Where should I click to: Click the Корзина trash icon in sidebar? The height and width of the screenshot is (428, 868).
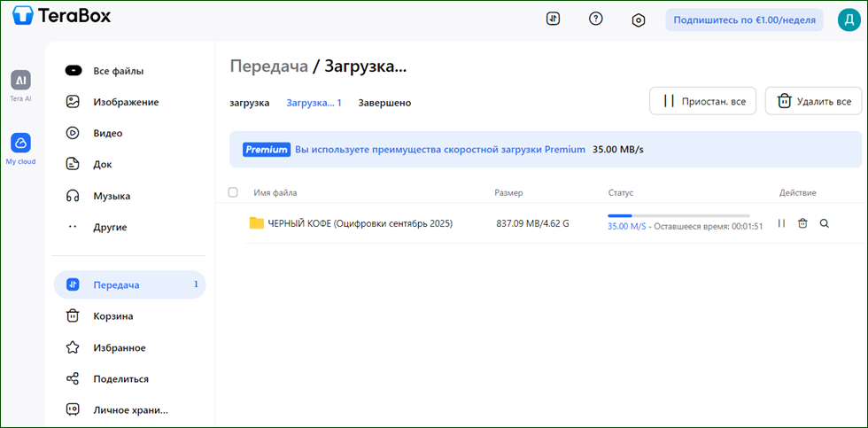click(x=73, y=316)
